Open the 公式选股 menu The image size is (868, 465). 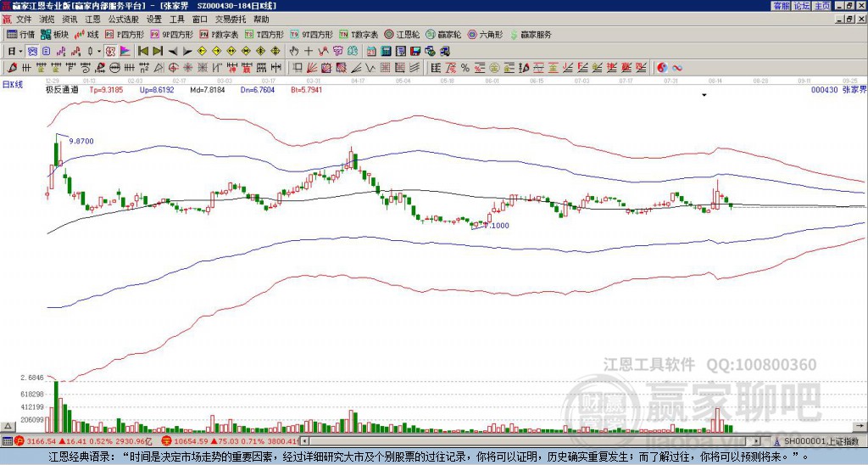click(123, 20)
